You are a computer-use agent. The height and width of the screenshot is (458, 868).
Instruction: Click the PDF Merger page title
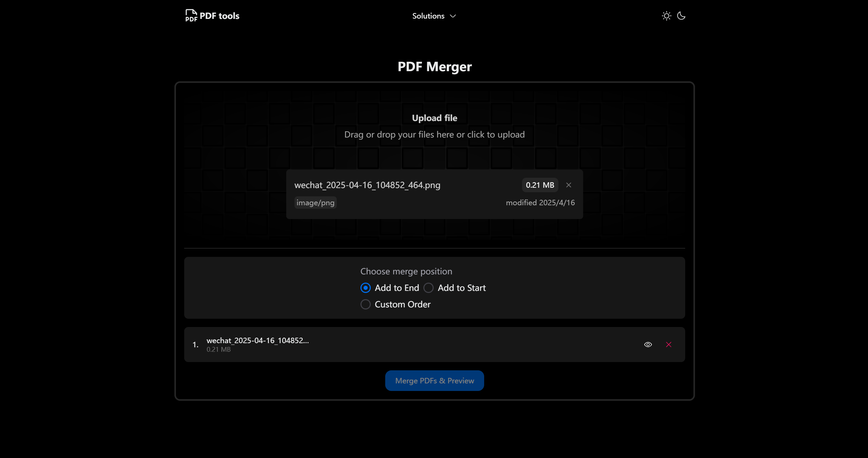[x=434, y=66]
